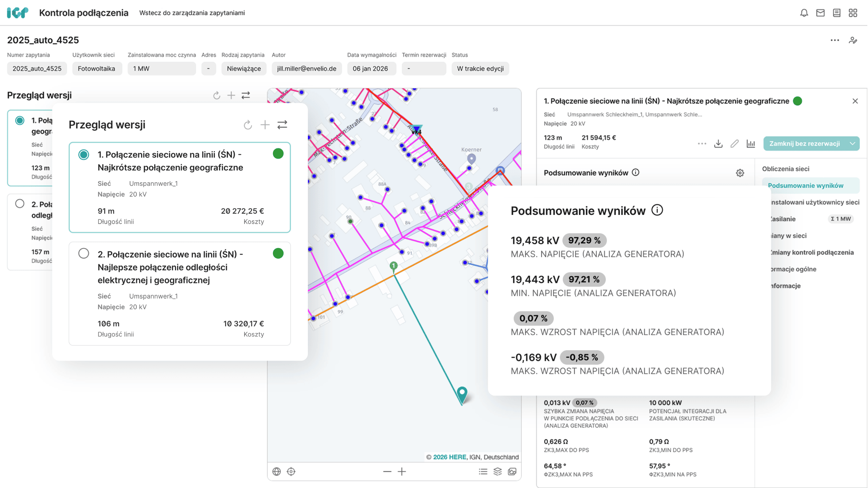Click the map layers icon
Screen dimensions: 868x488
point(497,471)
